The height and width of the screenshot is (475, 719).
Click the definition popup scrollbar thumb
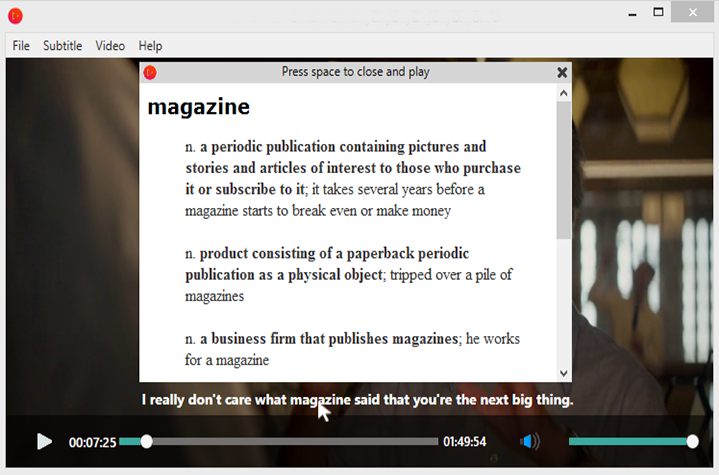pos(563,170)
